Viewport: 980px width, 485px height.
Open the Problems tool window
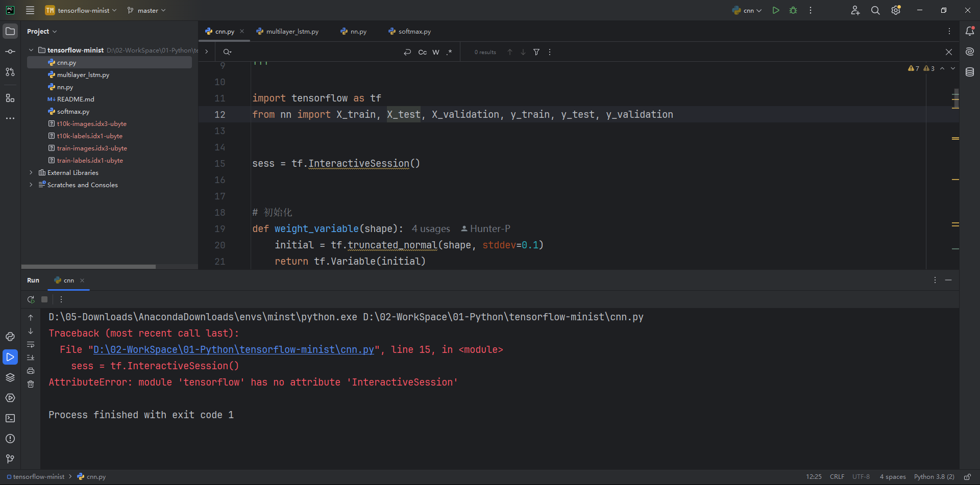click(x=10, y=439)
